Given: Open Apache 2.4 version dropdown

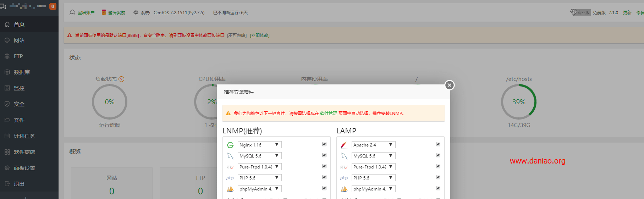Looking at the screenshot, I should pos(374,145).
